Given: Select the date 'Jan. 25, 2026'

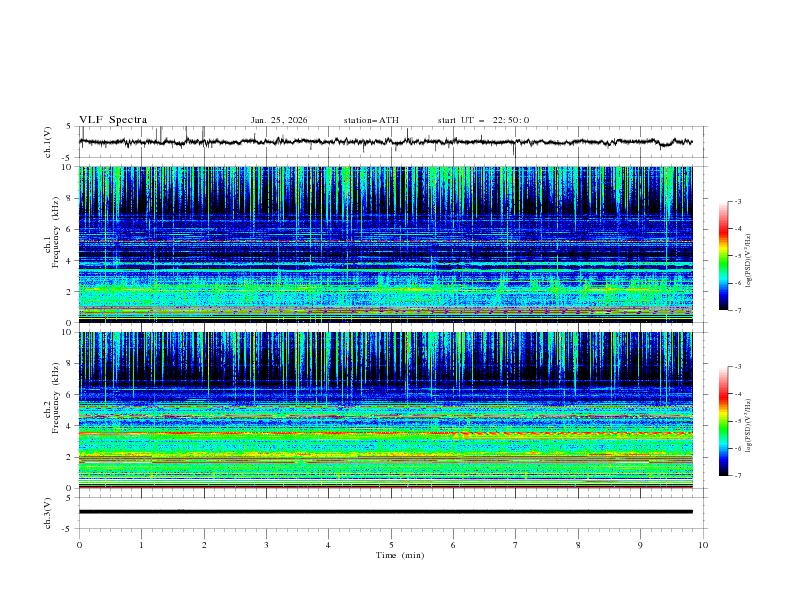Looking at the screenshot, I should click(x=279, y=120).
